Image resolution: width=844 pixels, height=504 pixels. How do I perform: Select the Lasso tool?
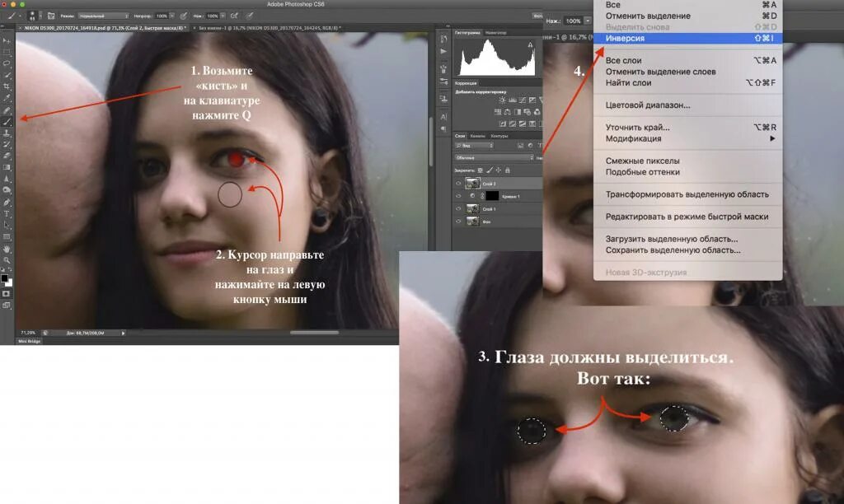tap(7, 63)
